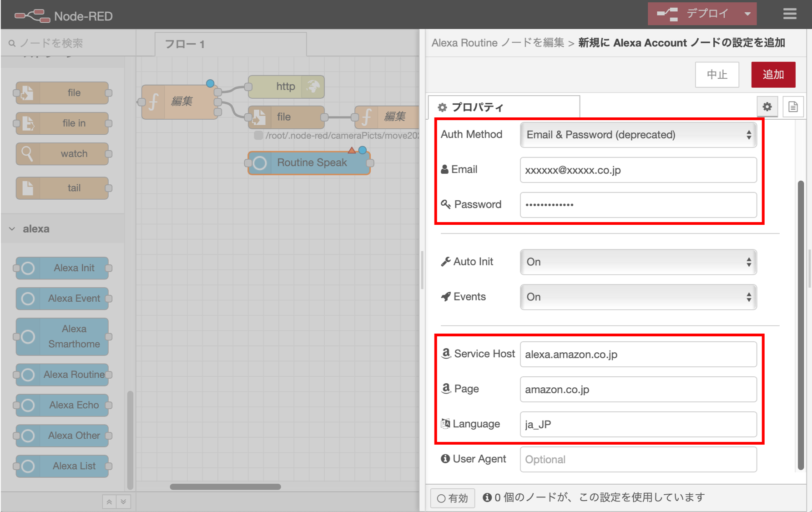The width and height of the screenshot is (812, 512).
Task: Expand all palette categories with down chevrons
Action: [123, 502]
